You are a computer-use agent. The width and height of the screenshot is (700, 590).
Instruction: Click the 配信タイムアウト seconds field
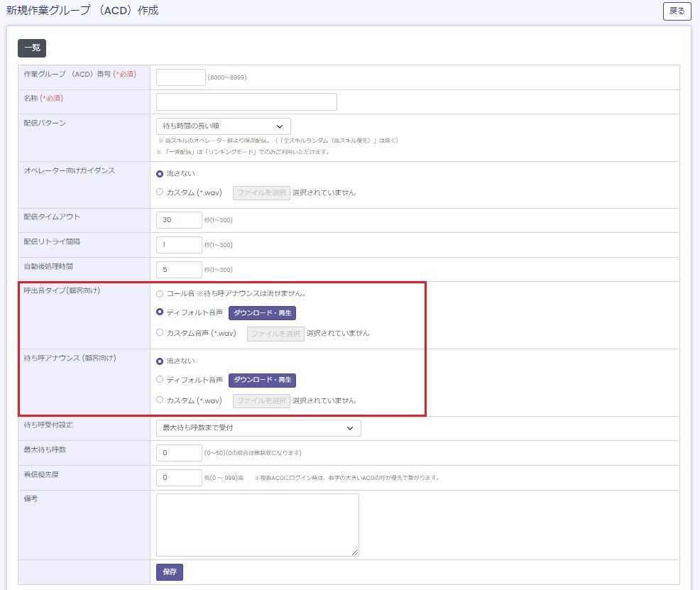coord(179,220)
